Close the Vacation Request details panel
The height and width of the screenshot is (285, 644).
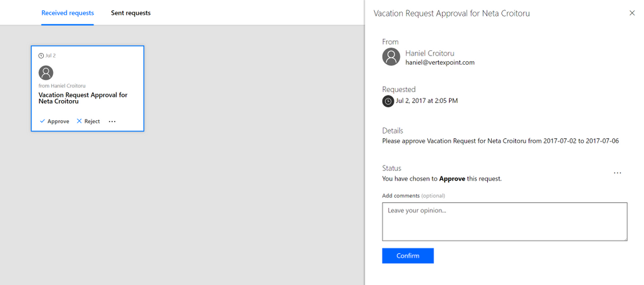[632, 13]
